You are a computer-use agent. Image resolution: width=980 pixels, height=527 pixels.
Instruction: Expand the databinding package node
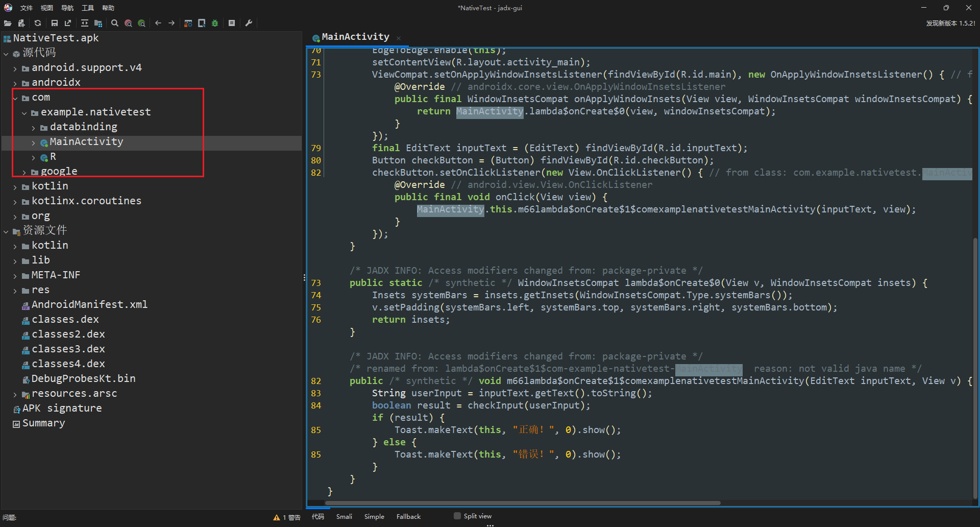[34, 128]
